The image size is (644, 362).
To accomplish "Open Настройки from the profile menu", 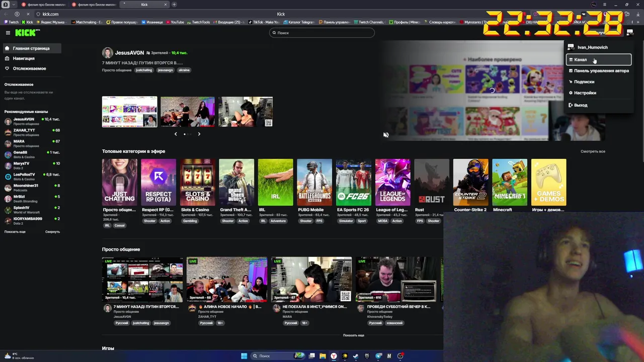I will click(599, 93).
